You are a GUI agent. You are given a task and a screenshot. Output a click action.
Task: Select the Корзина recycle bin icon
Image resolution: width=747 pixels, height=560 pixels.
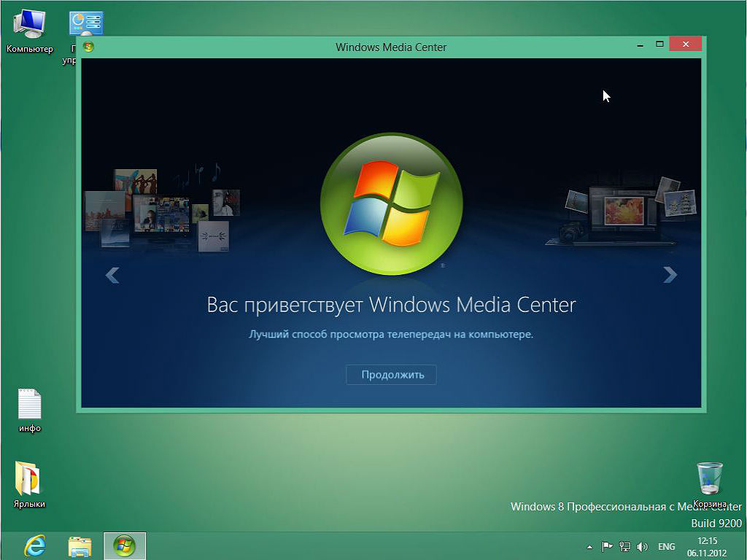pyautogui.click(x=710, y=483)
